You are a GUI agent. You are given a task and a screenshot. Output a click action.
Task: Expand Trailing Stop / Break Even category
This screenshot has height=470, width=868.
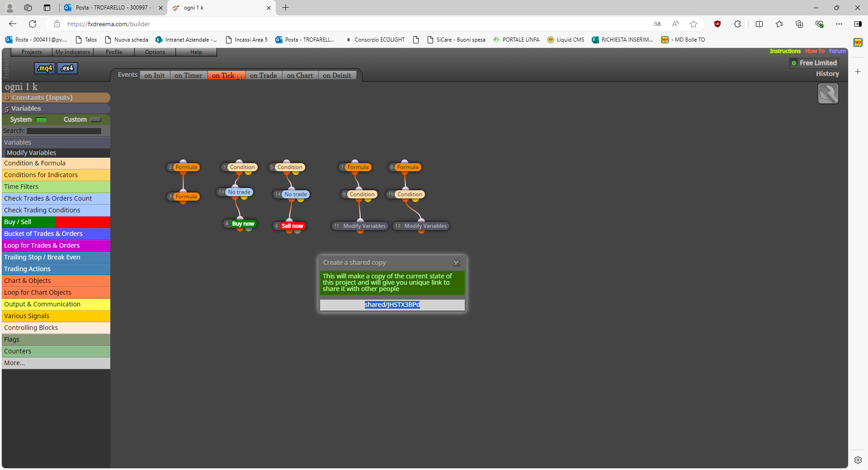pyautogui.click(x=56, y=257)
